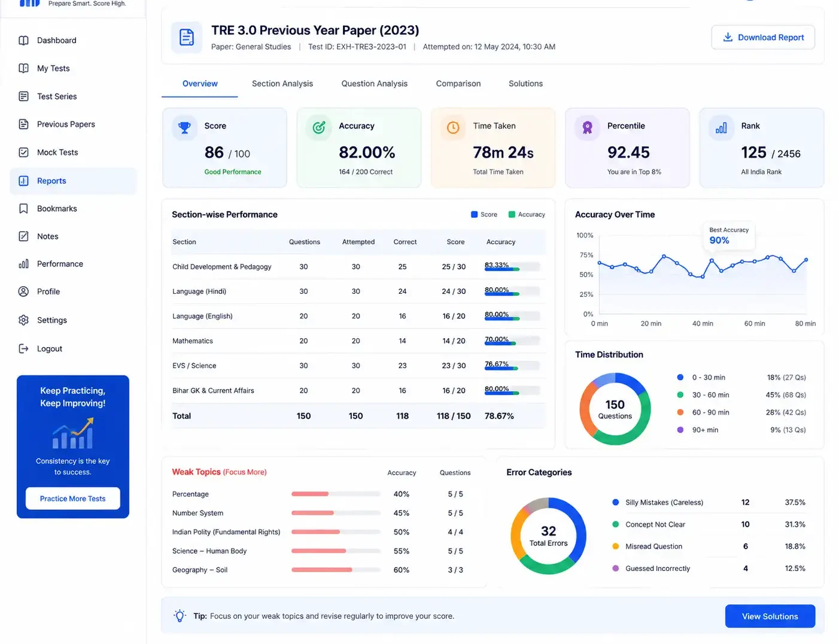Open the Solutions tab
Viewport: 839px width, 644px height.
coord(525,84)
